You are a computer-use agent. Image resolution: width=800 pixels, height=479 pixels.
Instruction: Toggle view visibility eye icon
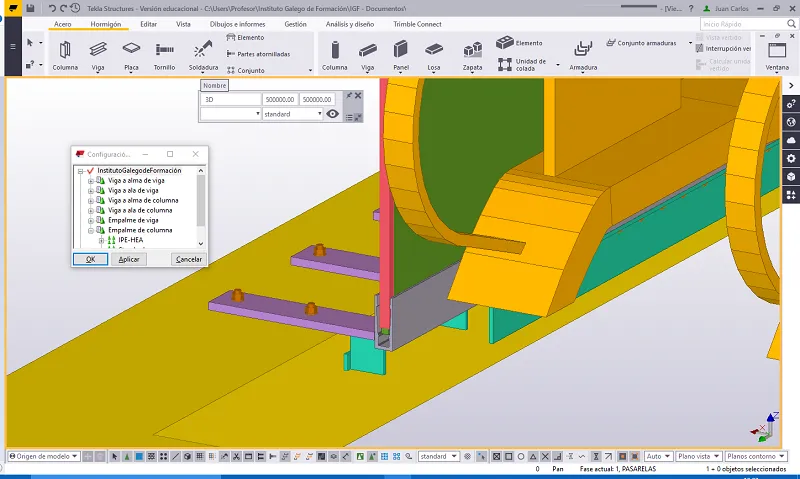coord(332,114)
